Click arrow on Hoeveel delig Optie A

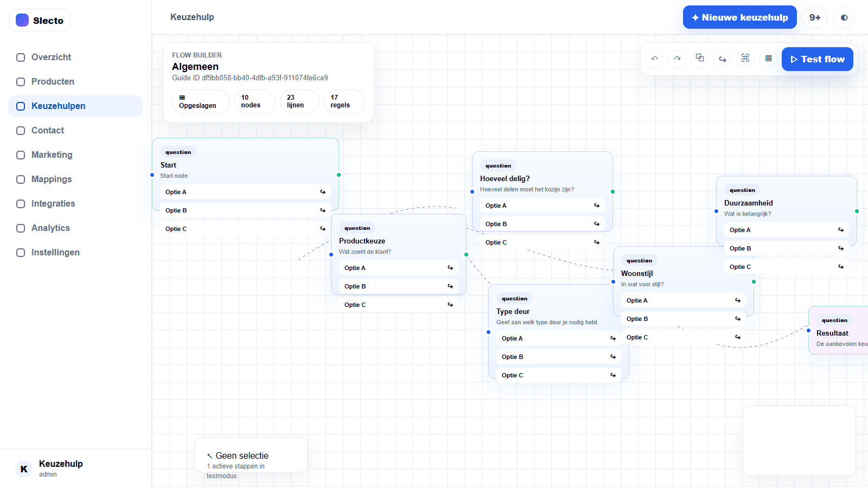597,206
